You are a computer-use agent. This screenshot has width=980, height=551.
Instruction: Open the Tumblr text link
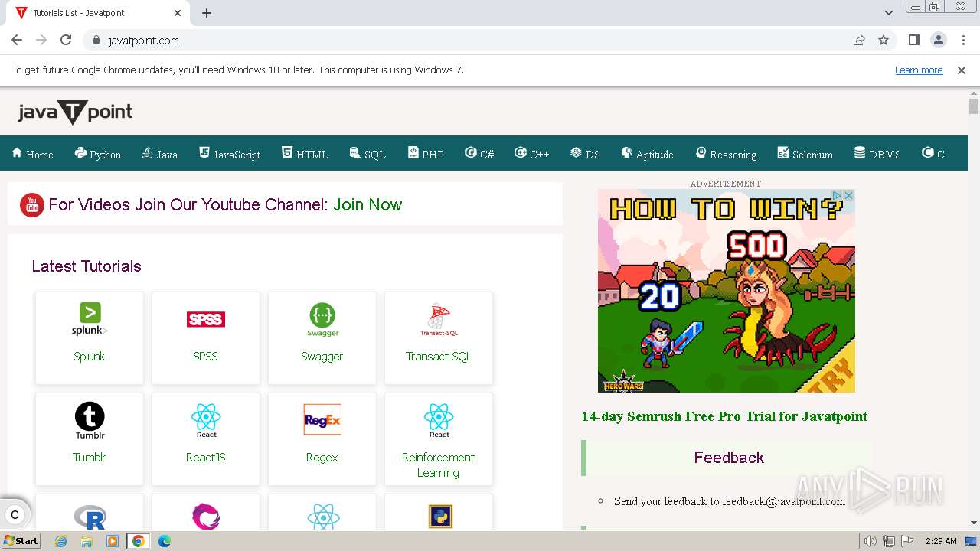[90, 457]
